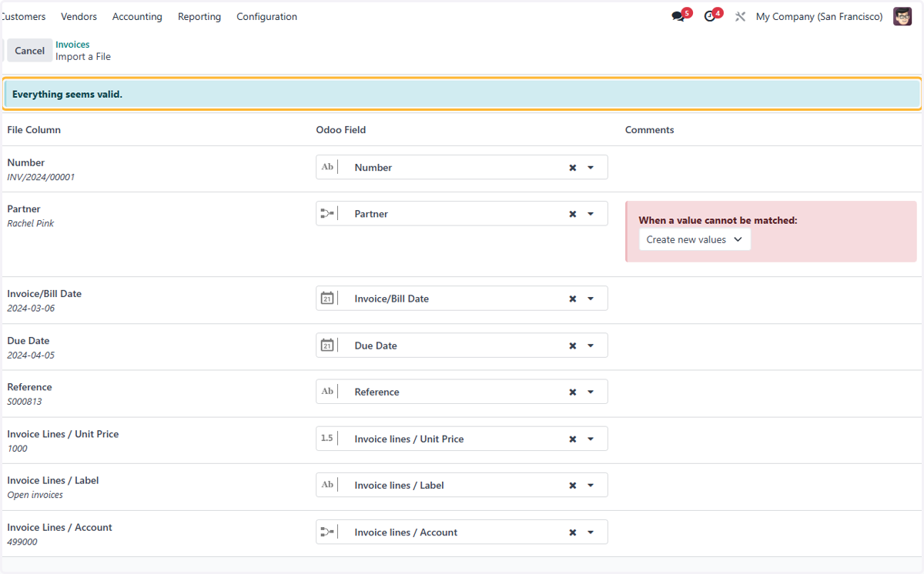Click the sample date 2024-03-06

point(31,308)
